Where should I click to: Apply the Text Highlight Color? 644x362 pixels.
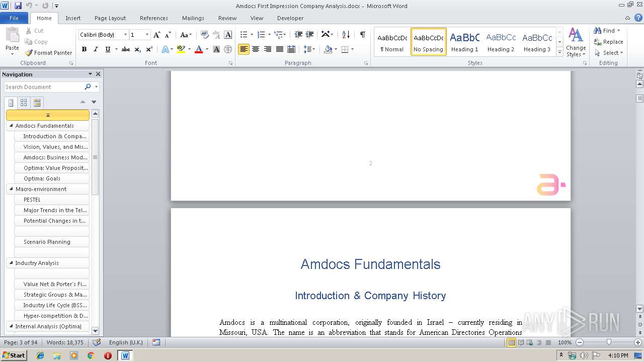[x=181, y=49]
